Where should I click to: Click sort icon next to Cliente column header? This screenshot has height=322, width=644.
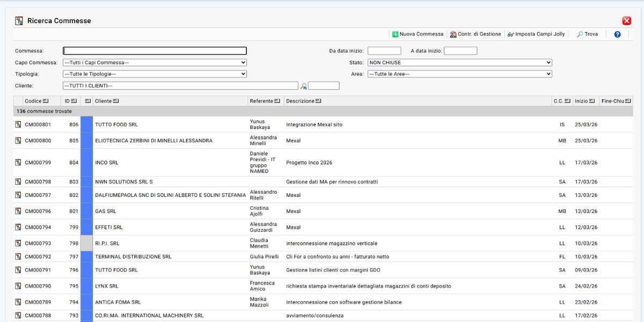116,101
